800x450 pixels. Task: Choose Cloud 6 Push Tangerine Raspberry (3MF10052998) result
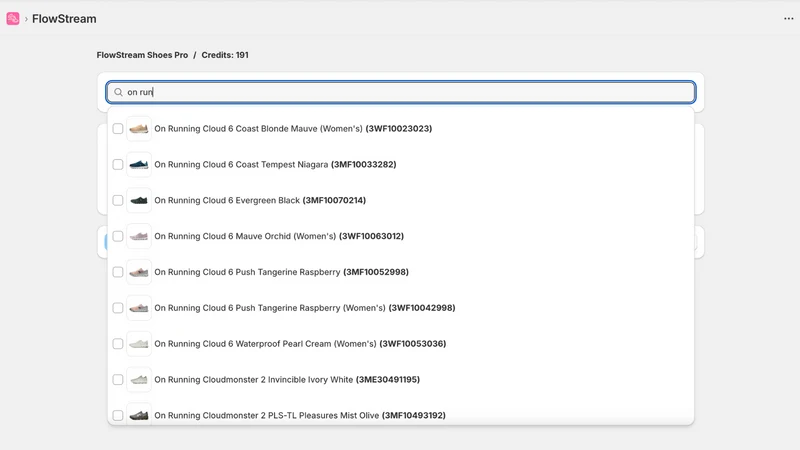coord(401,272)
